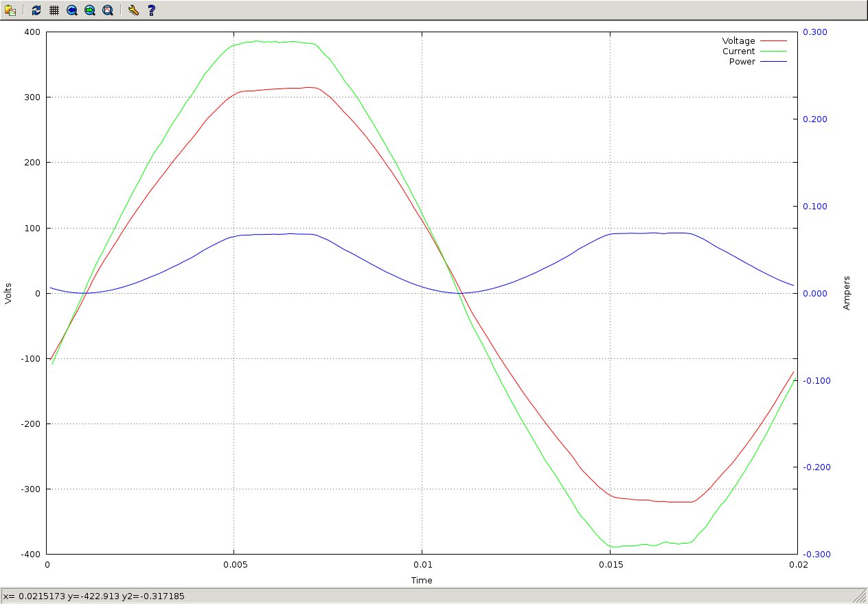Click the 0.300 tick on Ampers axis

[x=816, y=32]
